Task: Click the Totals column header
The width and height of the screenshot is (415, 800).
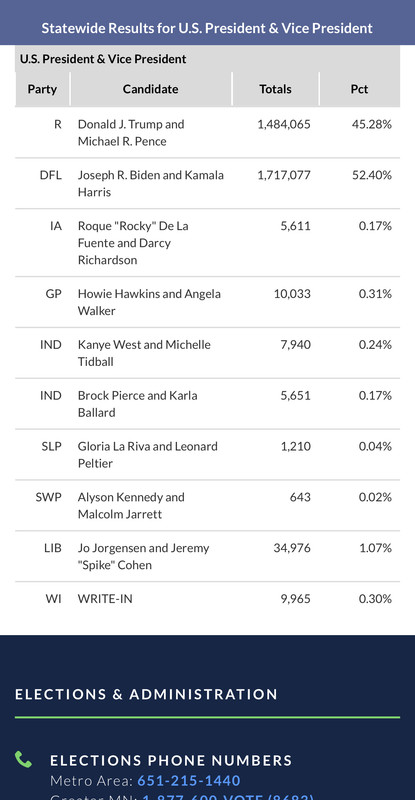Action: tap(276, 89)
